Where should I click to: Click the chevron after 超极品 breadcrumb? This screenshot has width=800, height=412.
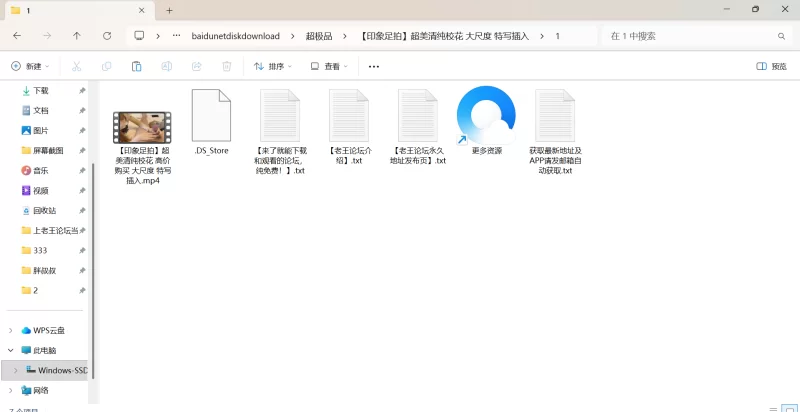pos(345,36)
